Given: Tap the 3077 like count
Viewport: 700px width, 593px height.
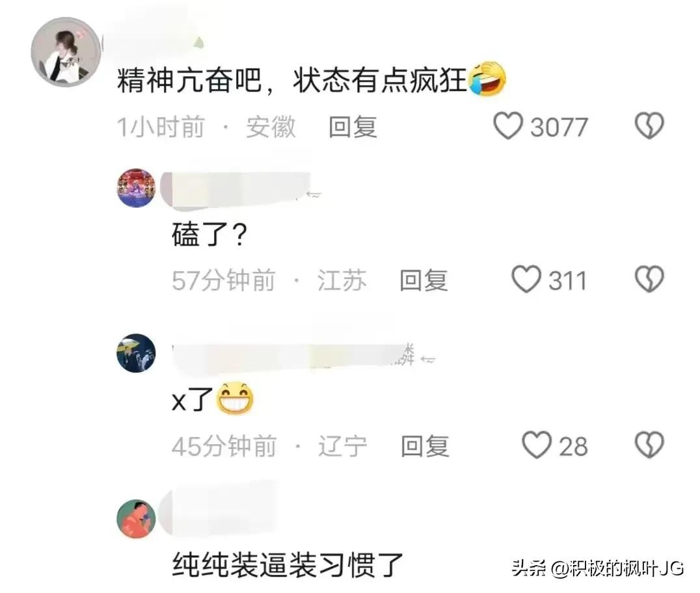Looking at the screenshot, I should (559, 127).
